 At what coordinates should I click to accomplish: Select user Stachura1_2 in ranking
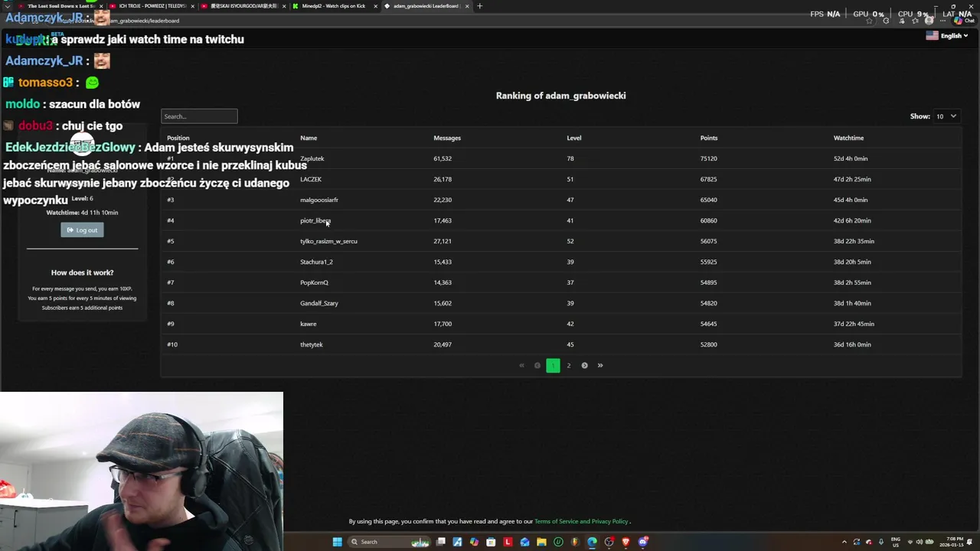pos(316,262)
